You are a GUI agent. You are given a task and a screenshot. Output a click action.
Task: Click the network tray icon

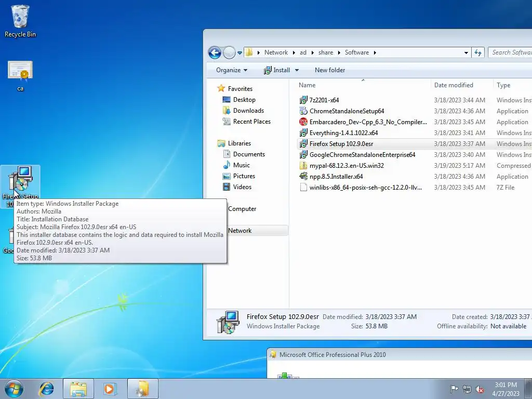click(x=467, y=389)
